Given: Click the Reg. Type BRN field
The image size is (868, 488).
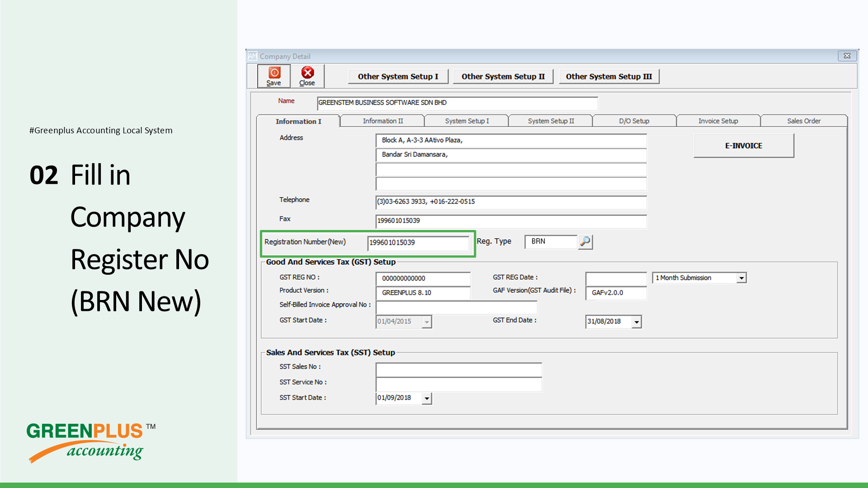Looking at the screenshot, I should tap(551, 242).
